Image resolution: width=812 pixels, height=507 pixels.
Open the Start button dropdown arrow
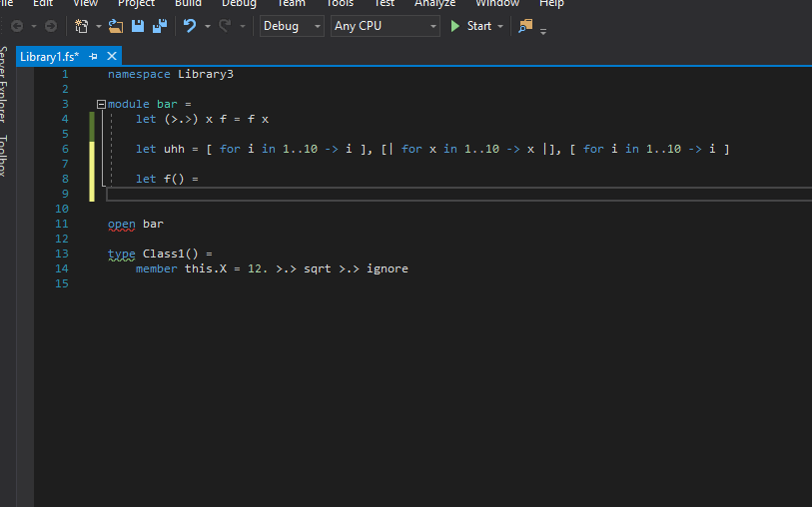(500, 26)
